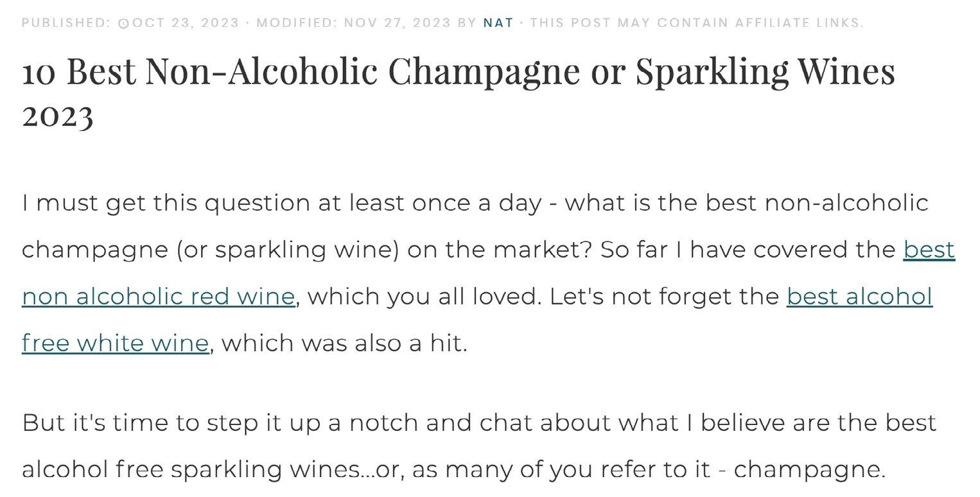This screenshot has width=980, height=497.
Task: Click the phrase 'champagne (or sparkling wine)'
Action: click(x=211, y=249)
